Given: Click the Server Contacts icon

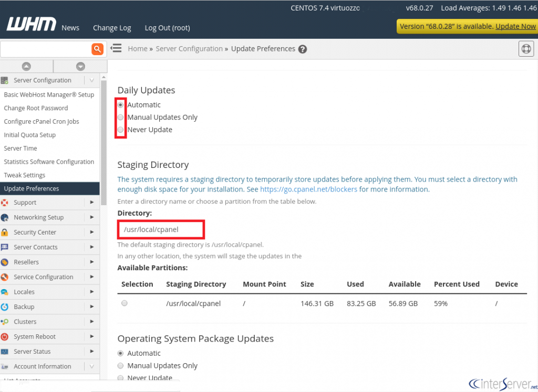Looking at the screenshot, I should pos(4,247).
